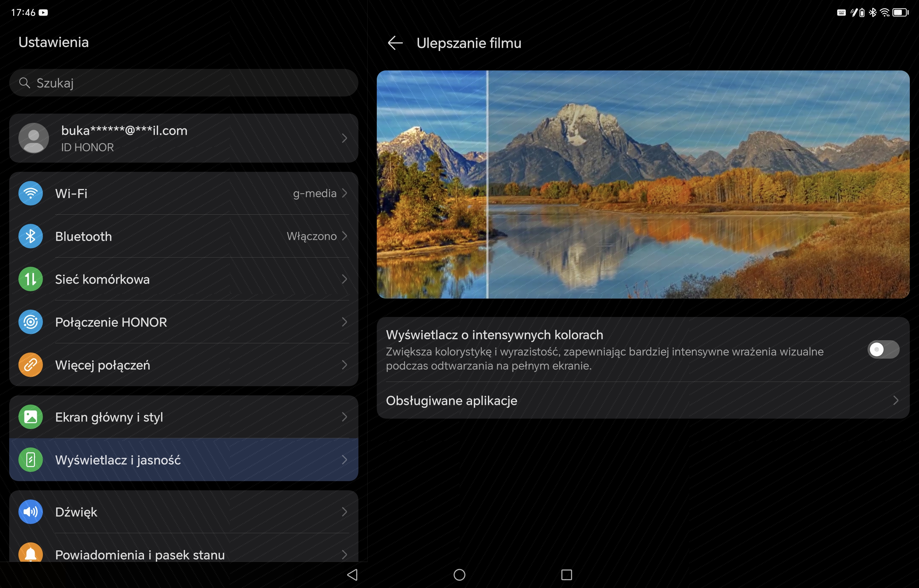Click the Ustawienia heading
This screenshot has height=588, width=919.
click(53, 42)
